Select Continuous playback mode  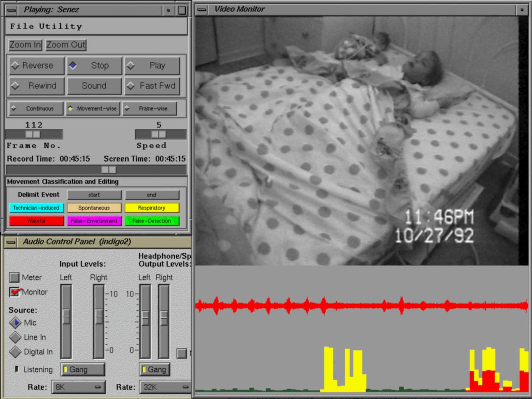[x=36, y=109]
